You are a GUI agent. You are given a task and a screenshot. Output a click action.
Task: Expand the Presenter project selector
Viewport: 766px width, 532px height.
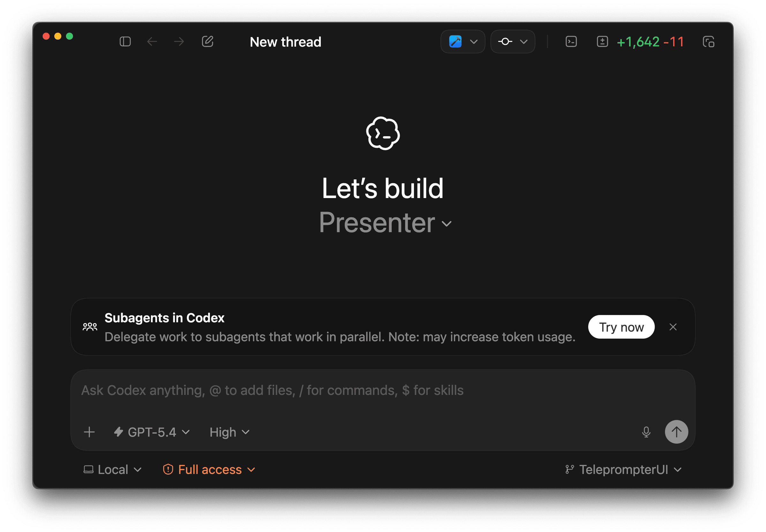[385, 223]
